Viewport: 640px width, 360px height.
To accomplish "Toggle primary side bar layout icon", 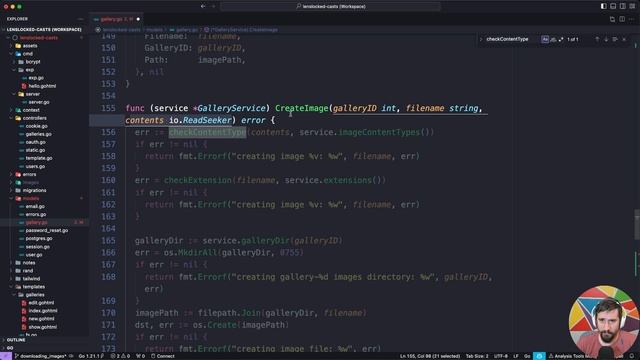I will (x=603, y=6).
